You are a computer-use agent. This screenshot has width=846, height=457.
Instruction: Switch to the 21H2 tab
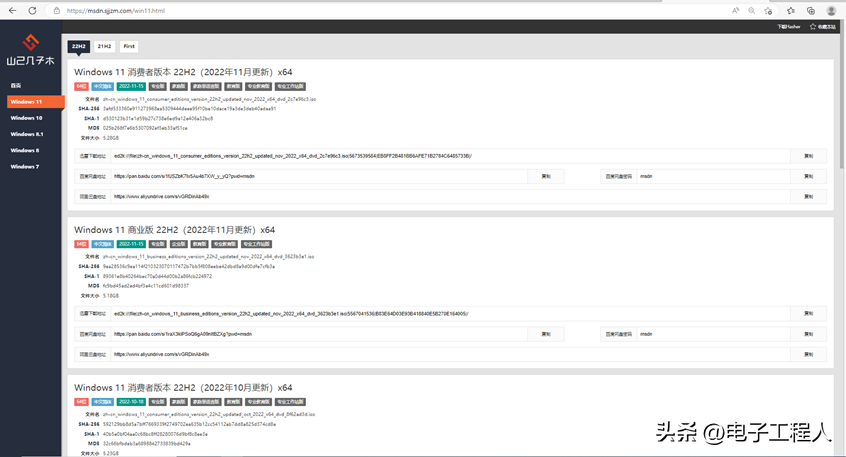104,46
